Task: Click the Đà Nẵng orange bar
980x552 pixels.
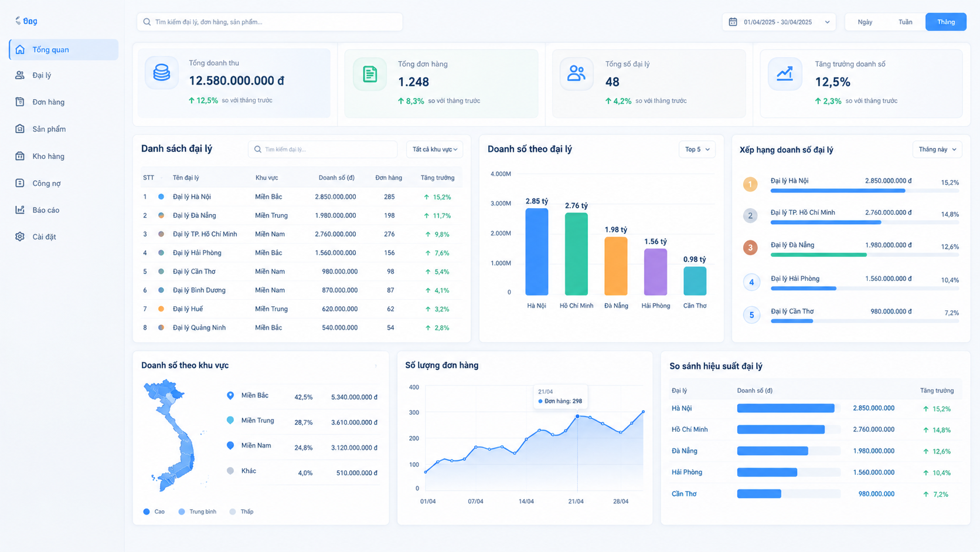Action: [616, 266]
